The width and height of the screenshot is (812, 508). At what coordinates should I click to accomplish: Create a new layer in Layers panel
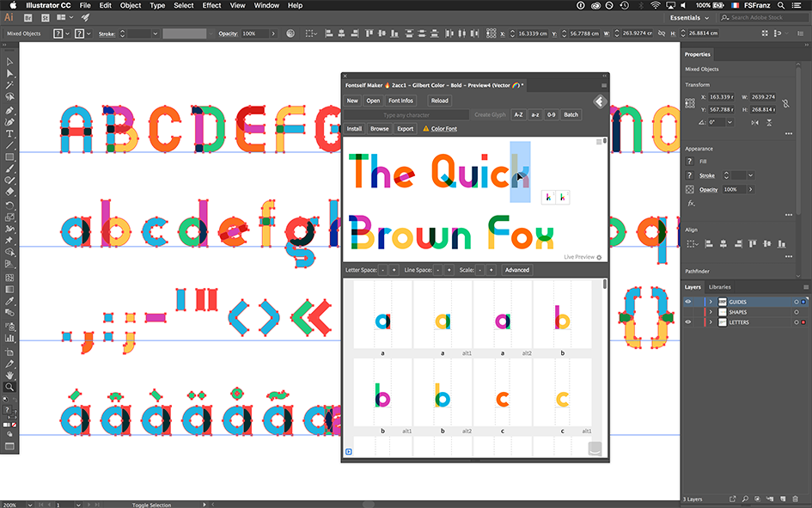[783, 499]
